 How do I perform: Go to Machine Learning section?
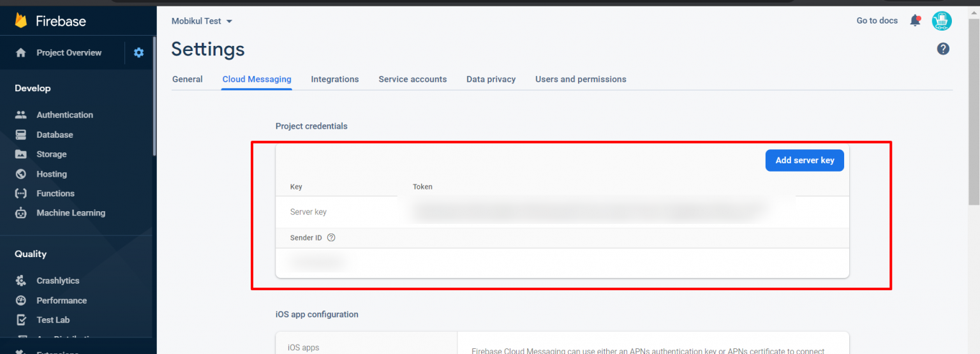coord(71,213)
